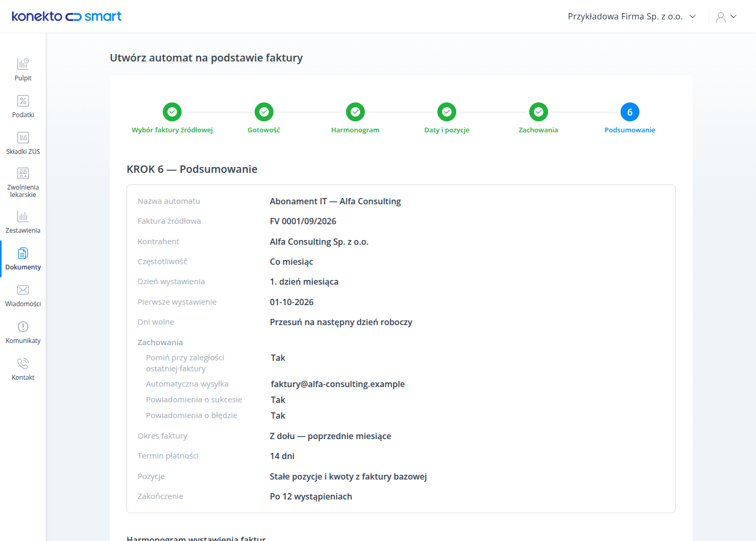Open Zwolnienia lekarskie icon
This screenshot has width=756, height=541.
[x=23, y=173]
